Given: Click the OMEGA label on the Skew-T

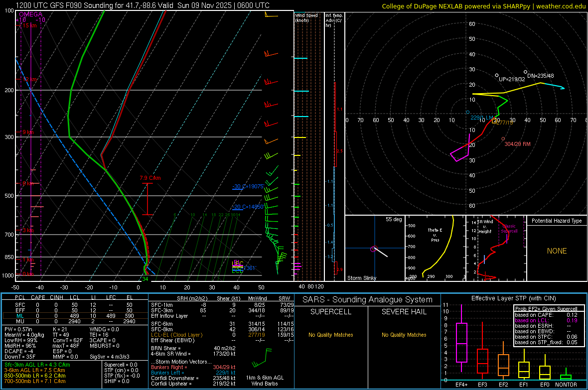Looking at the screenshot, I should (x=30, y=14).
